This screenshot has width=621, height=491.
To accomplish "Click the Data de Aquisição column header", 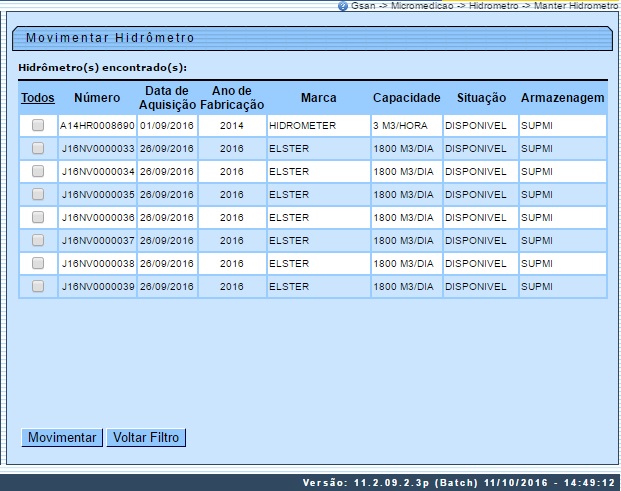I will (167, 98).
